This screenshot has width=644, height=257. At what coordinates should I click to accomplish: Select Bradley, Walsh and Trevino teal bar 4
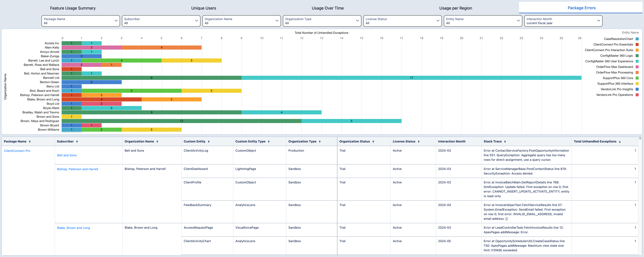pos(282,112)
